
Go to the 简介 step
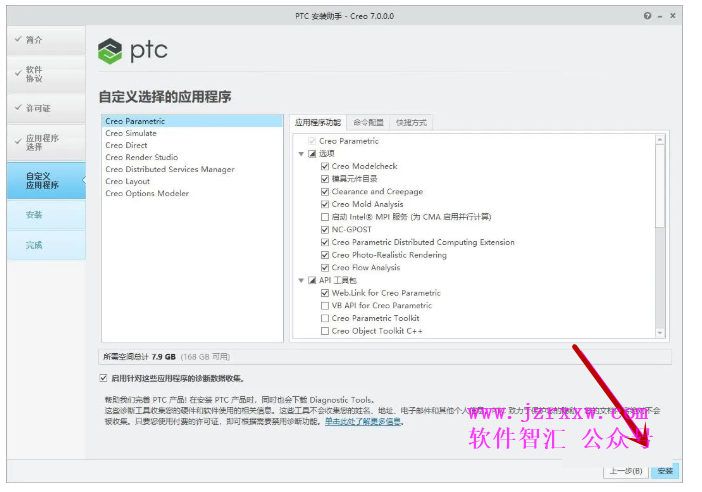(x=46, y=40)
